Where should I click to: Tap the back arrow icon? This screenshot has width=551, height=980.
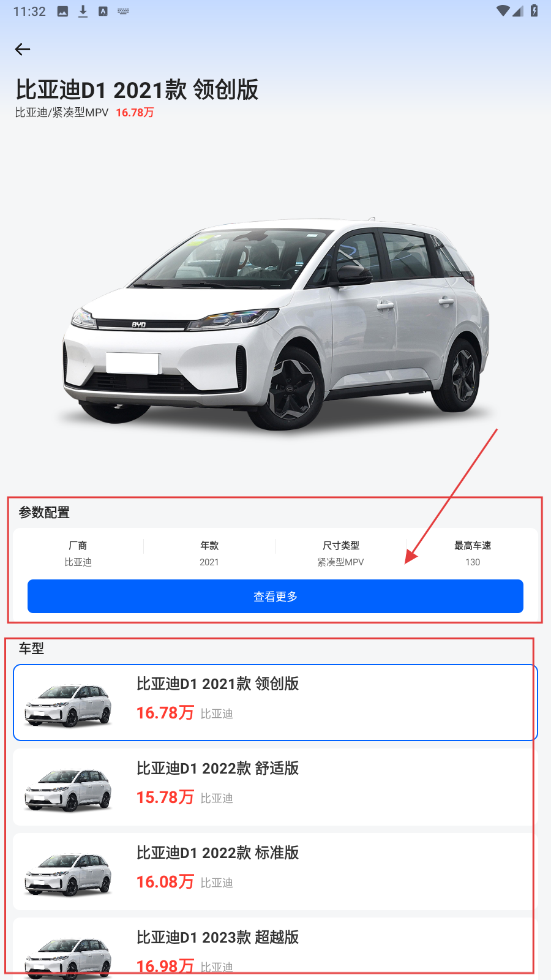pos(23,49)
